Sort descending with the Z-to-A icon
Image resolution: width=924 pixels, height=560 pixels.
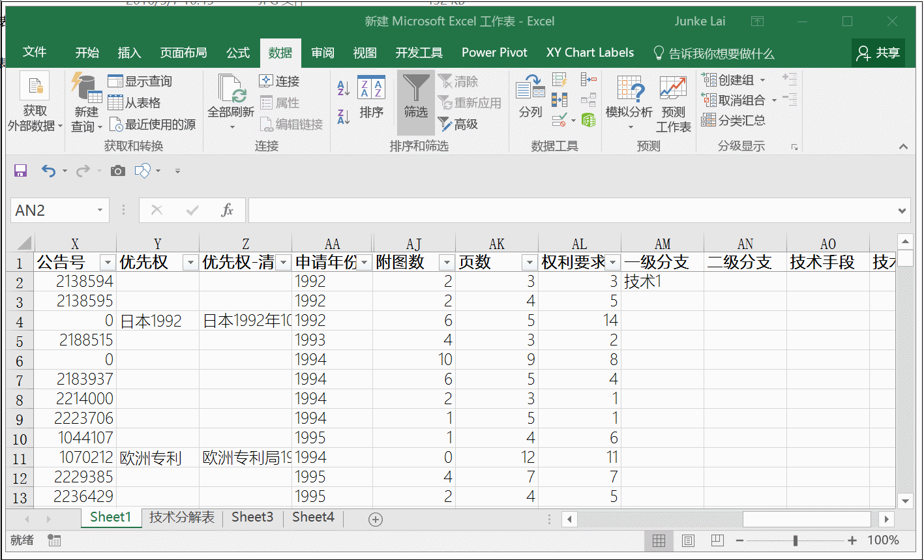coord(344,117)
